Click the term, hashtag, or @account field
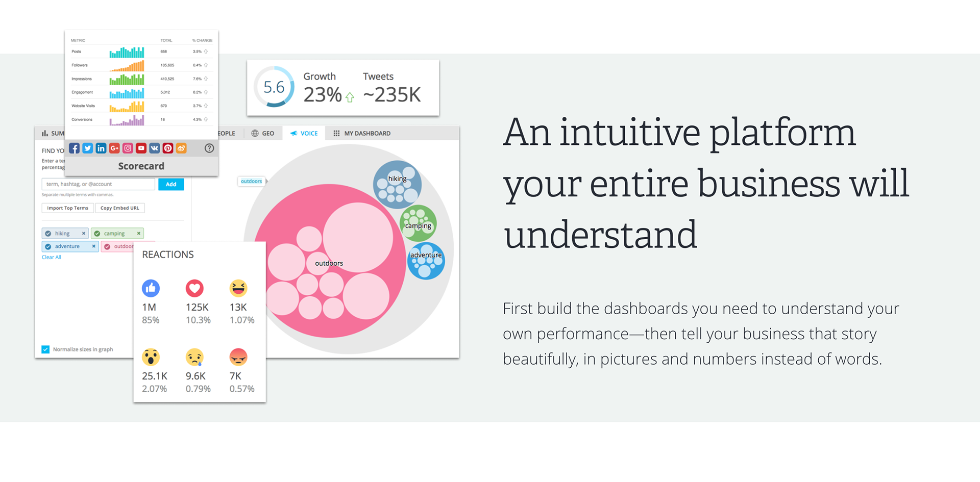980x482 pixels. click(x=98, y=184)
